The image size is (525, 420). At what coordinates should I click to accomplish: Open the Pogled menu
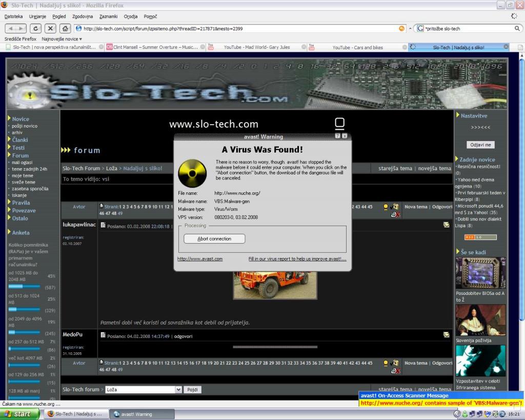(59, 16)
